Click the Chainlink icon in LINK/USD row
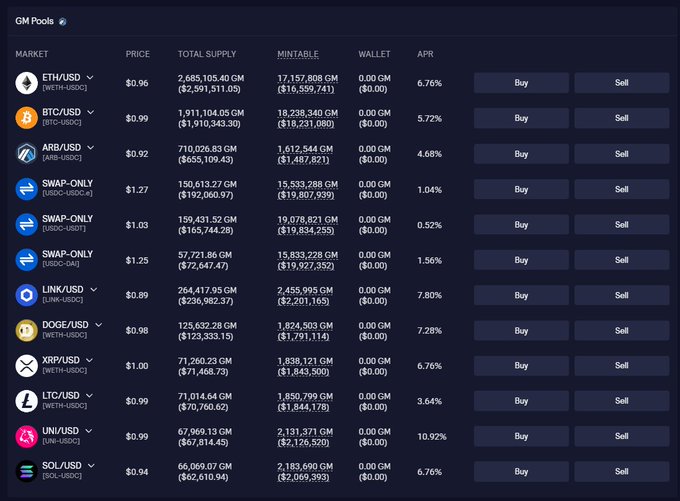The image size is (680, 501). [x=26, y=295]
